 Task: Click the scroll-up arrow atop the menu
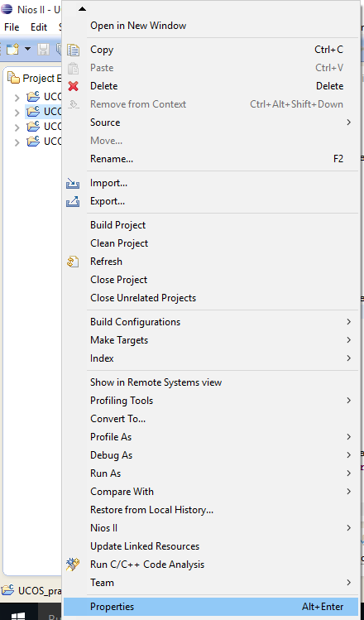[82, 9]
